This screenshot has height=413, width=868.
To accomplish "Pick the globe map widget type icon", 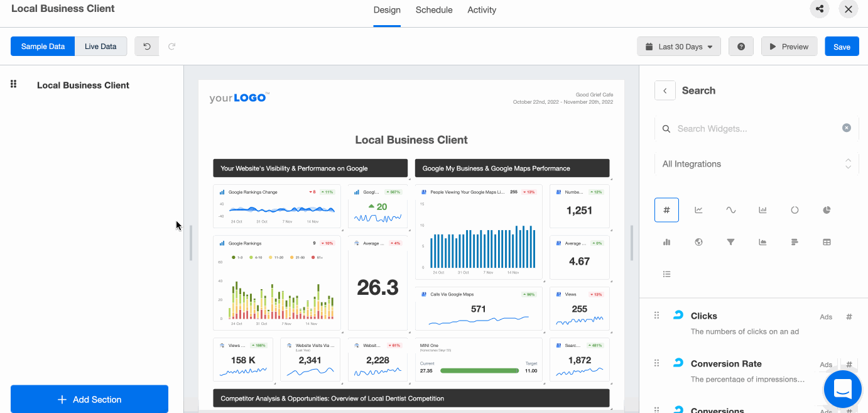I will click(698, 242).
